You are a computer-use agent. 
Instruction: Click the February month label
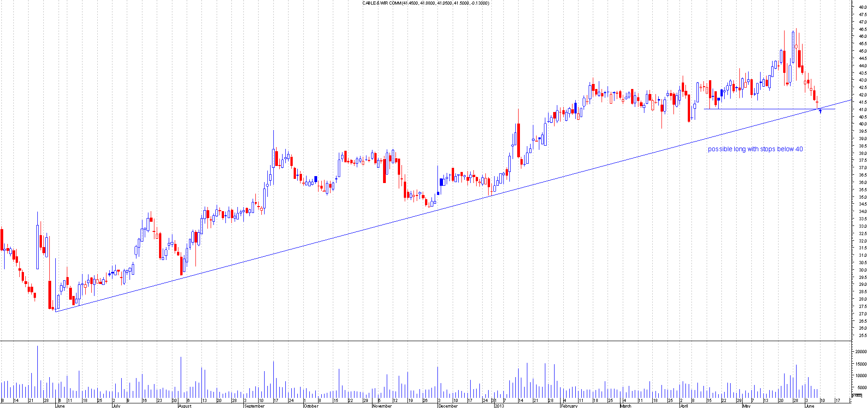pyautogui.click(x=569, y=406)
